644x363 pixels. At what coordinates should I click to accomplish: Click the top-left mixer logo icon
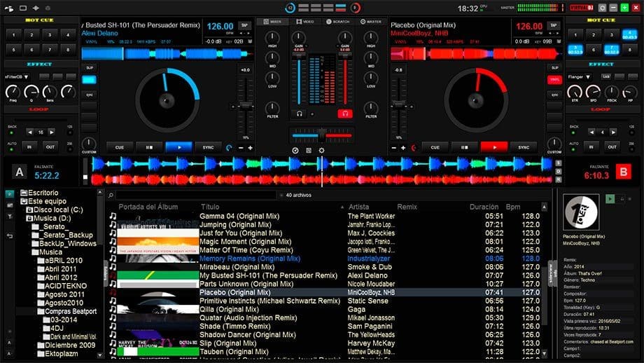pos(9,8)
